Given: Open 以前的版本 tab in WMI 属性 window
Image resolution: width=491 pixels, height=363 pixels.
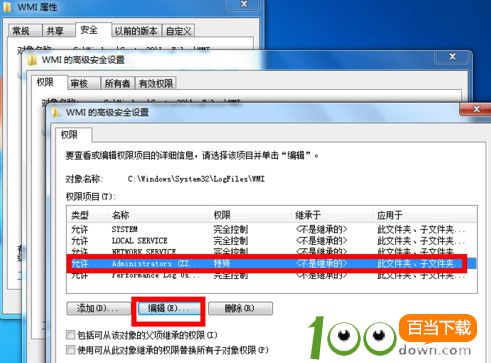Looking at the screenshot, I should 136,31.
